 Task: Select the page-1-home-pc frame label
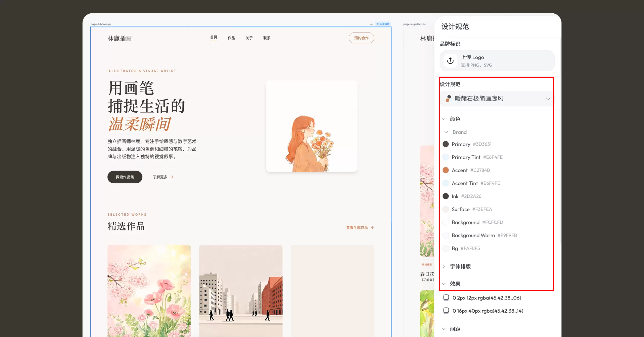click(x=101, y=24)
